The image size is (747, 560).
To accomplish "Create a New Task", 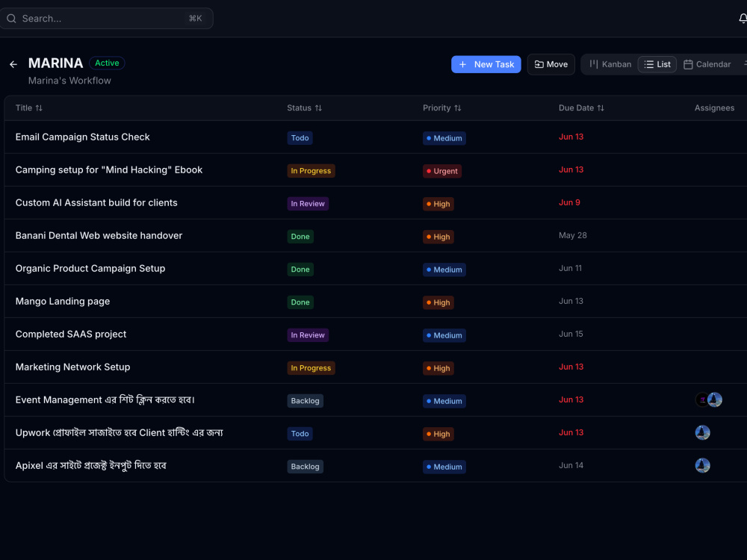I will point(486,64).
